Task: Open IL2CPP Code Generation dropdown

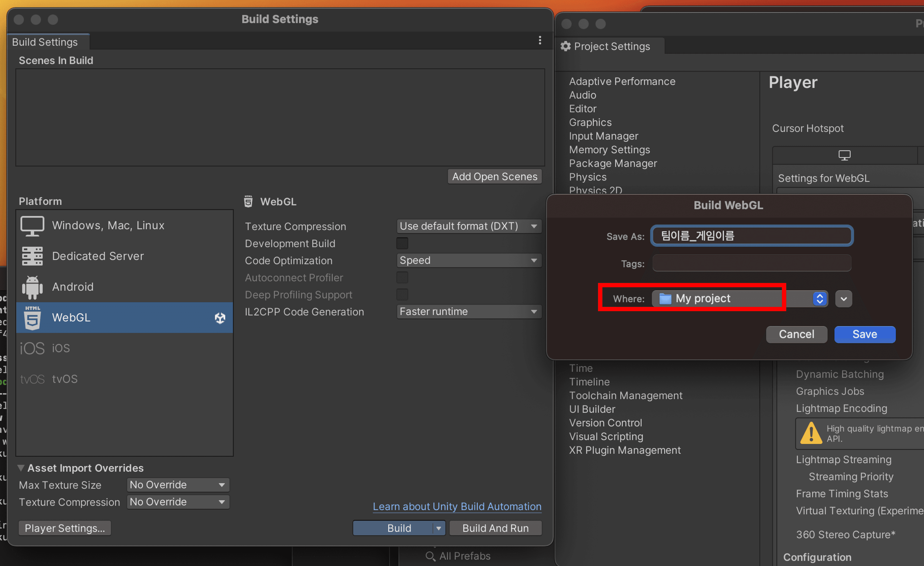Action: click(469, 312)
